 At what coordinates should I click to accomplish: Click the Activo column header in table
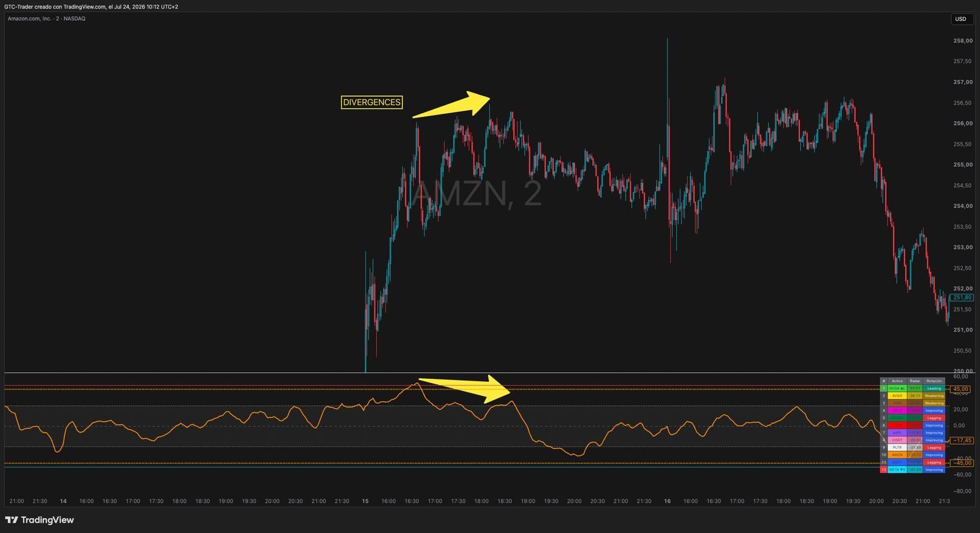(897, 381)
